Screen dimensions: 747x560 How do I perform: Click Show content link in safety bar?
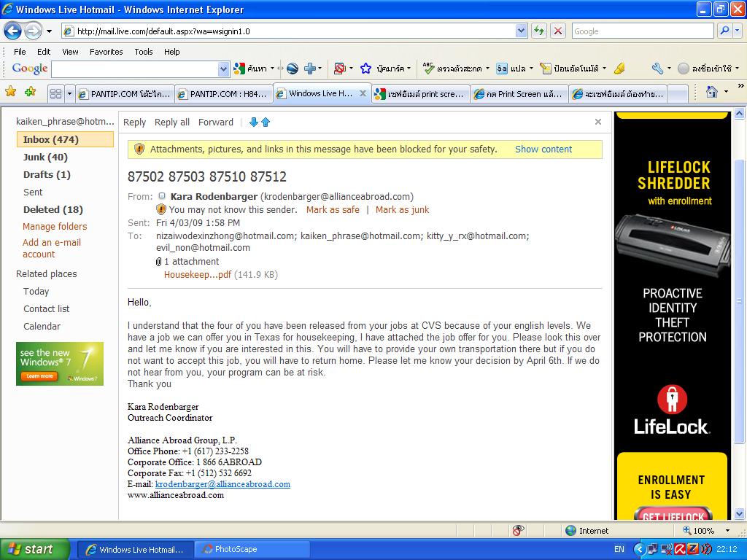[543, 149]
